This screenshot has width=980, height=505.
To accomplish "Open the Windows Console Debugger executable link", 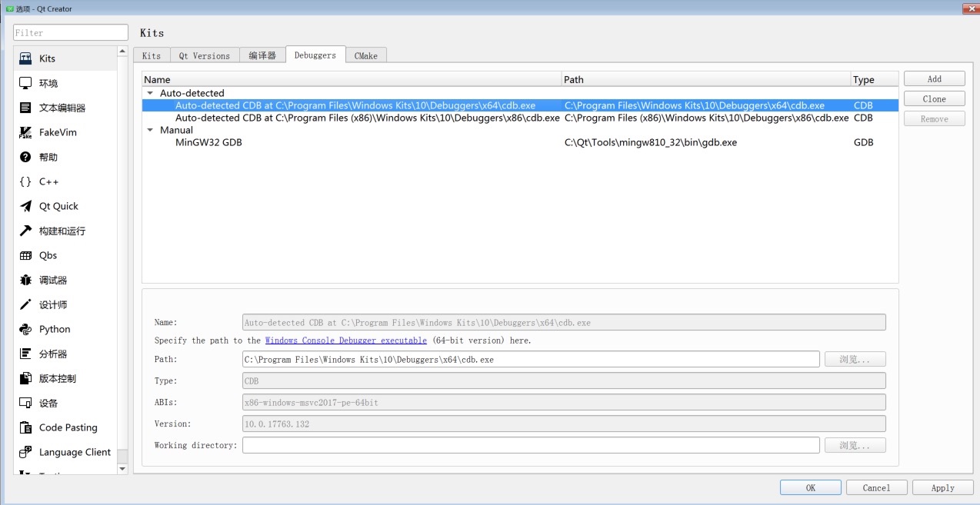I will click(x=346, y=340).
